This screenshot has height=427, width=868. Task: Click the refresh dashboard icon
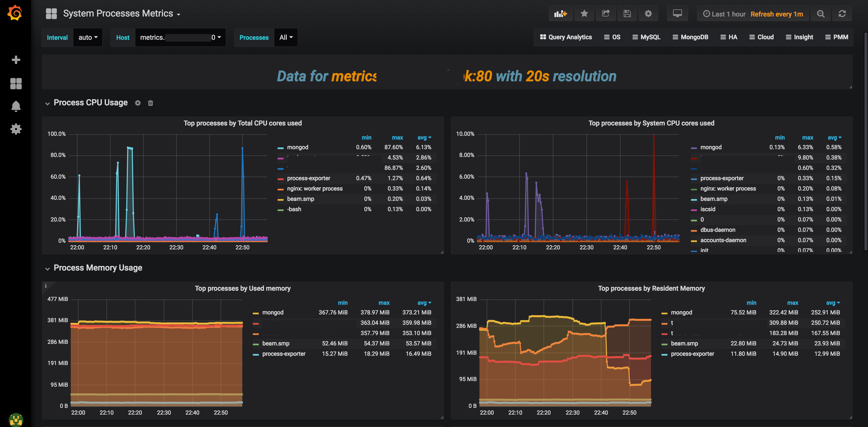coord(842,14)
